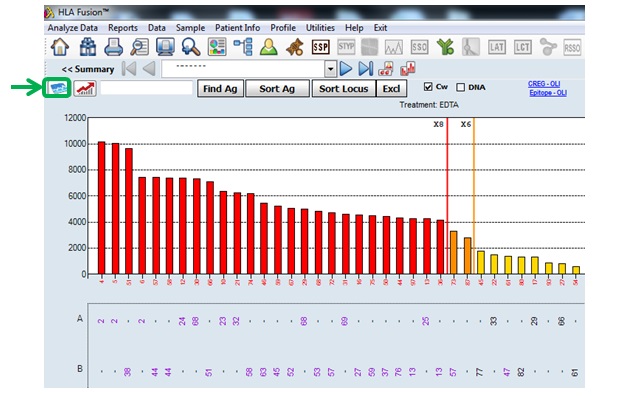Open the Epitope - OLI link
Image resolution: width=621 pixels, height=396 pixels.
[548, 93]
